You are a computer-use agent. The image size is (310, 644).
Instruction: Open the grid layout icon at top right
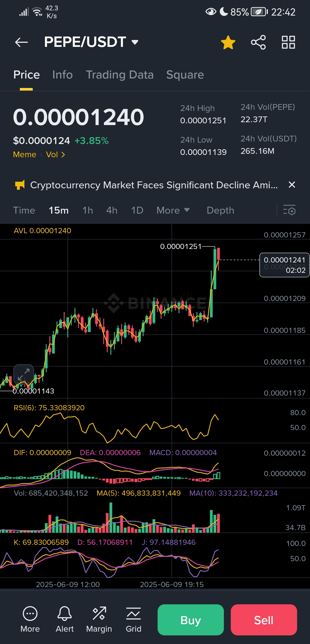coord(288,42)
